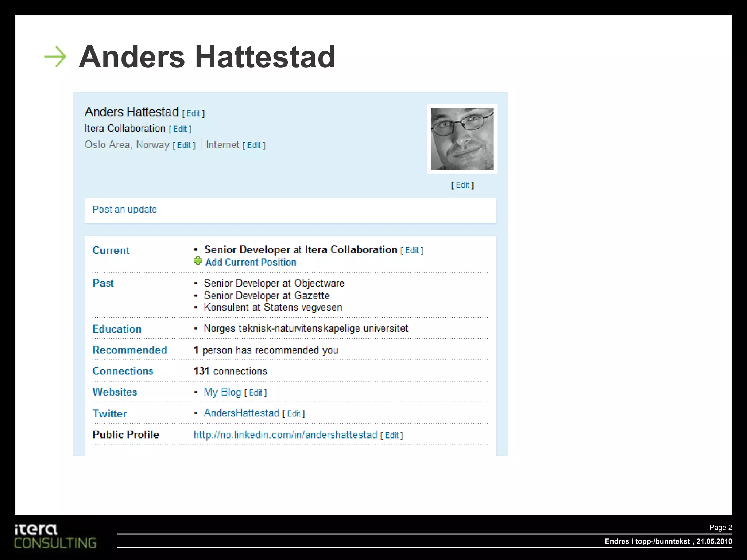Click the Current section label
This screenshot has height=560, width=747.
click(x=111, y=250)
